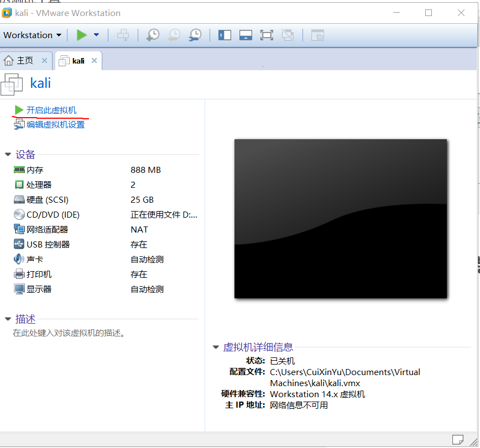Collapse the 设备 section
The image size is (480, 448).
tap(8, 155)
